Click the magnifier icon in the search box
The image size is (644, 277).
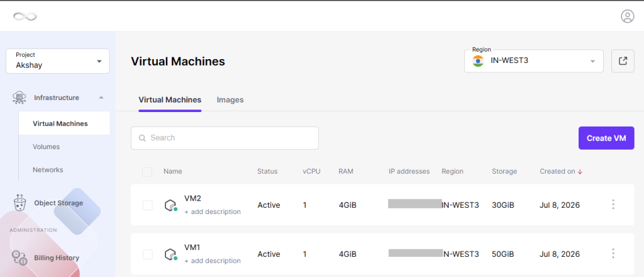tap(143, 138)
